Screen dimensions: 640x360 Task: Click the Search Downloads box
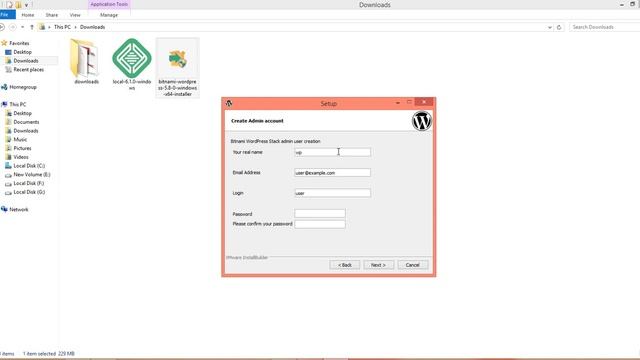tap(604, 27)
